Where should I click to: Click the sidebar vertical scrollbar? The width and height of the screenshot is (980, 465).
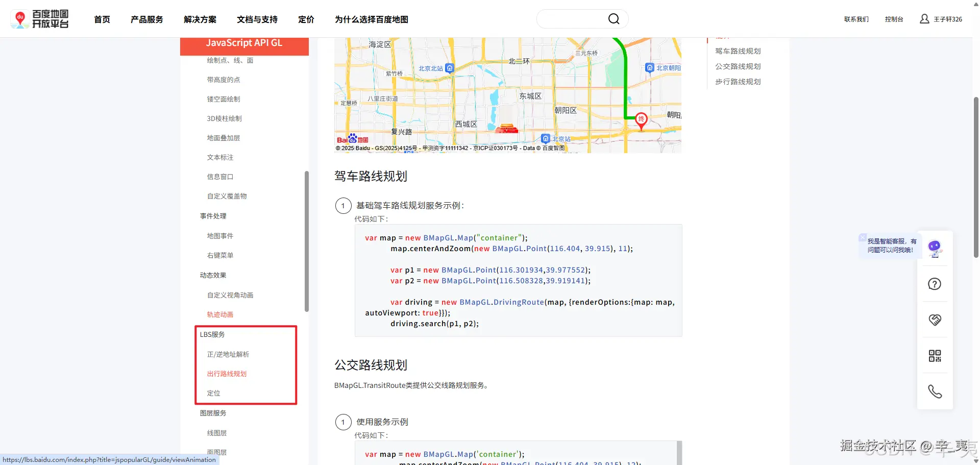coord(307,241)
